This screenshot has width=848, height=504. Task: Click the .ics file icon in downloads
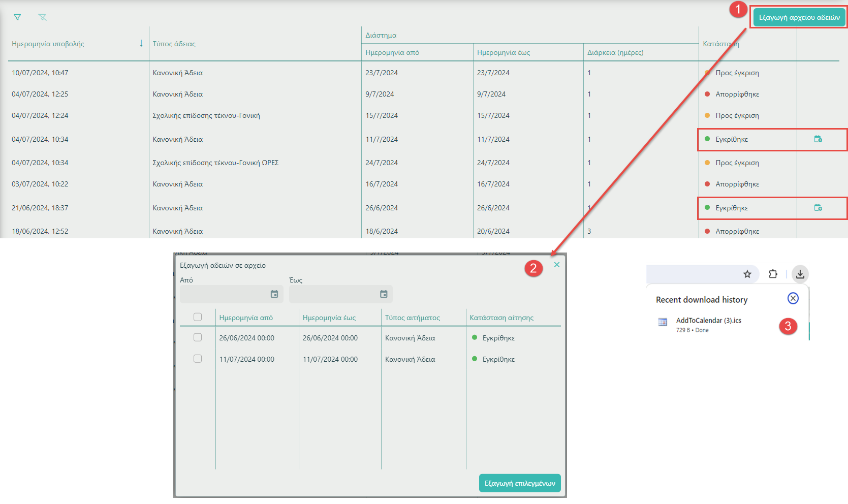tap(663, 322)
